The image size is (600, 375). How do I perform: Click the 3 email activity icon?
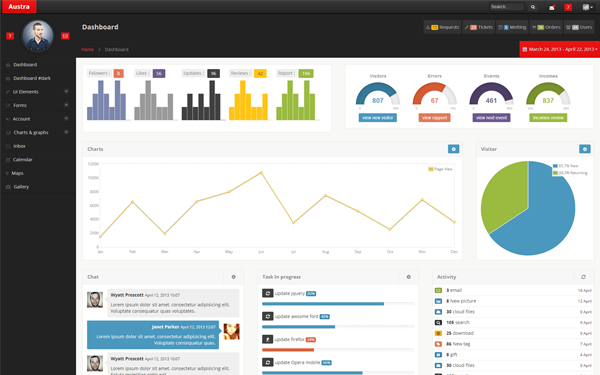click(x=438, y=290)
